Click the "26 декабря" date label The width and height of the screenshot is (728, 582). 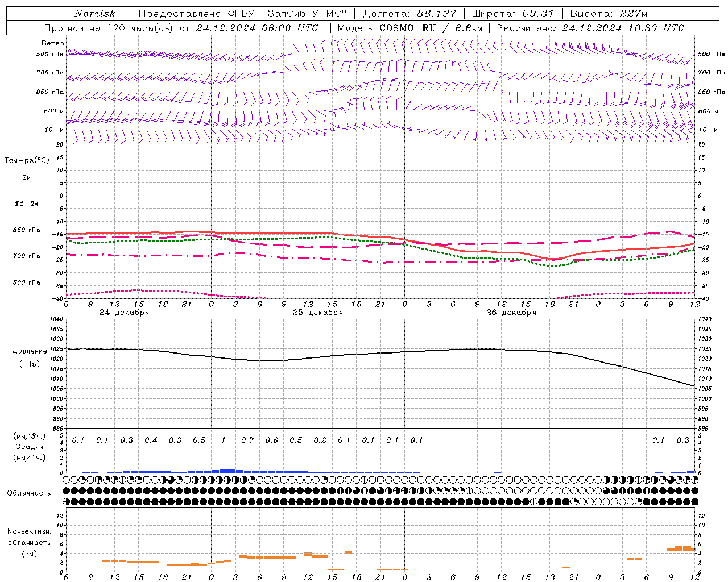tap(511, 313)
